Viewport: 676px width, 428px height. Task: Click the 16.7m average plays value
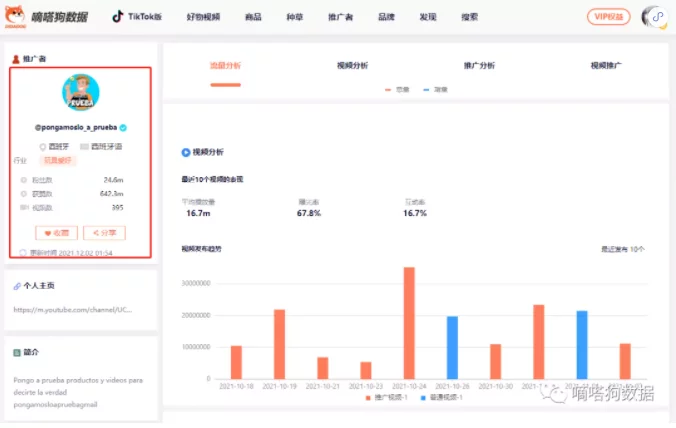198,213
